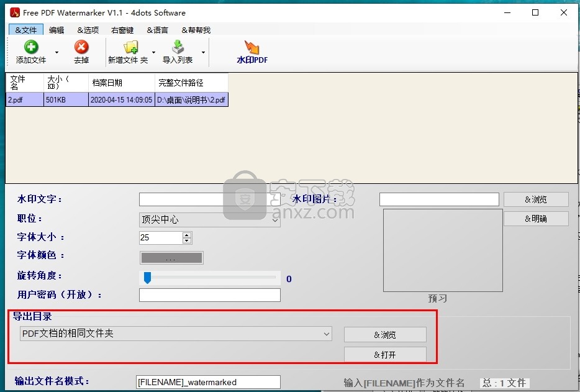
Task: Click the output filename pattern field
Action: click(208, 382)
